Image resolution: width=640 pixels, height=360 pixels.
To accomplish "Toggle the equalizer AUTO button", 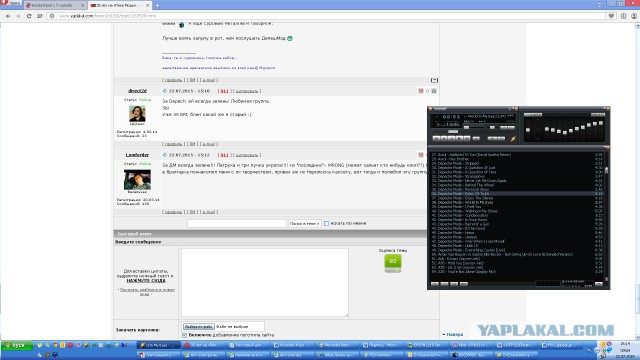I will 537,115.
